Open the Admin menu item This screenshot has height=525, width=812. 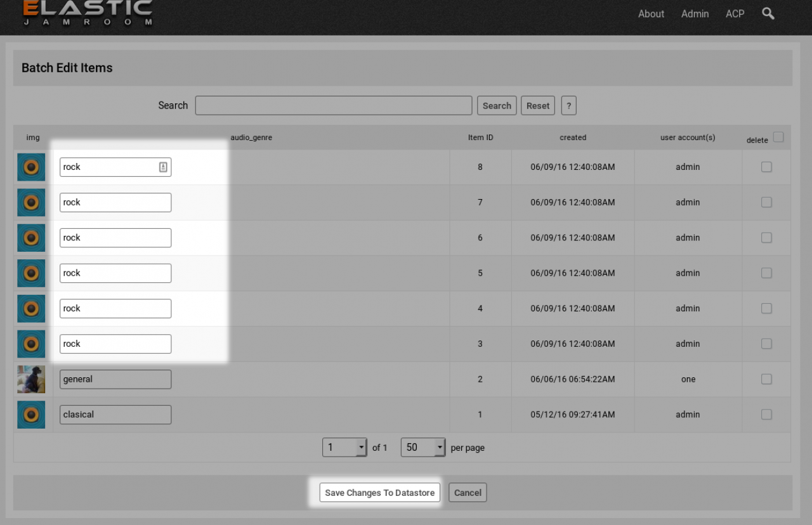pyautogui.click(x=695, y=14)
